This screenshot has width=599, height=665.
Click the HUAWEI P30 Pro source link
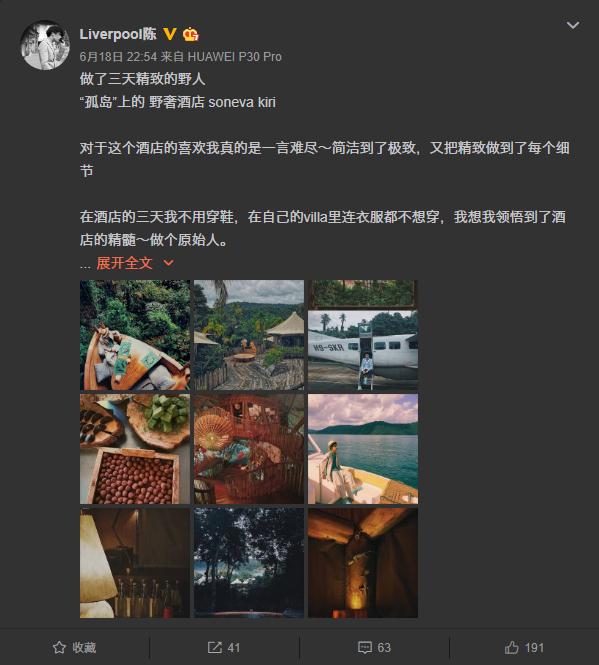click(235, 56)
